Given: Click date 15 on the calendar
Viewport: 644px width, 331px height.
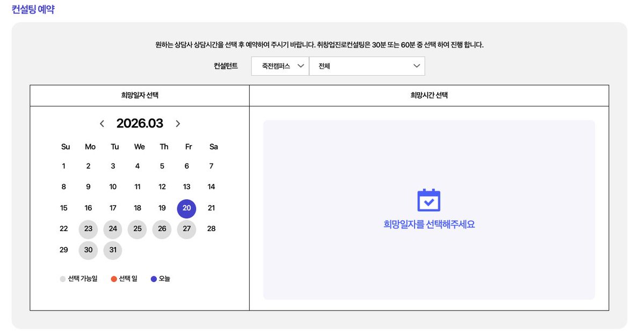Looking at the screenshot, I should click(64, 208).
